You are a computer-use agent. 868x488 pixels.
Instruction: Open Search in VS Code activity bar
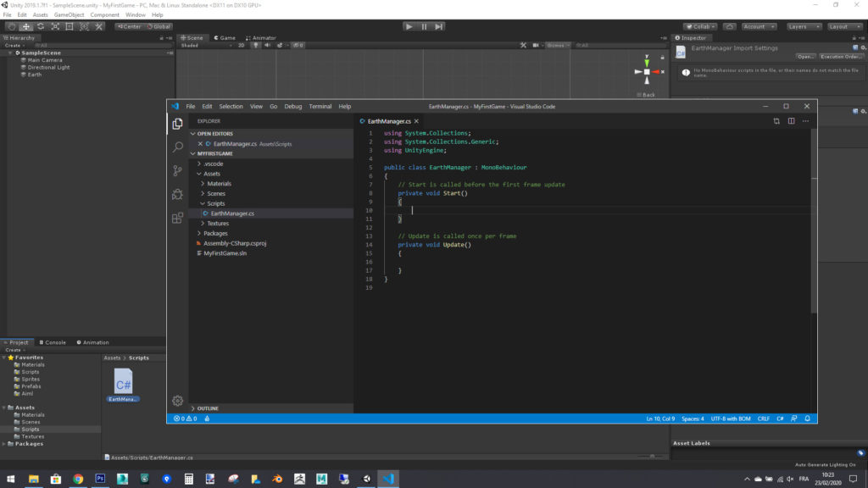[177, 146]
